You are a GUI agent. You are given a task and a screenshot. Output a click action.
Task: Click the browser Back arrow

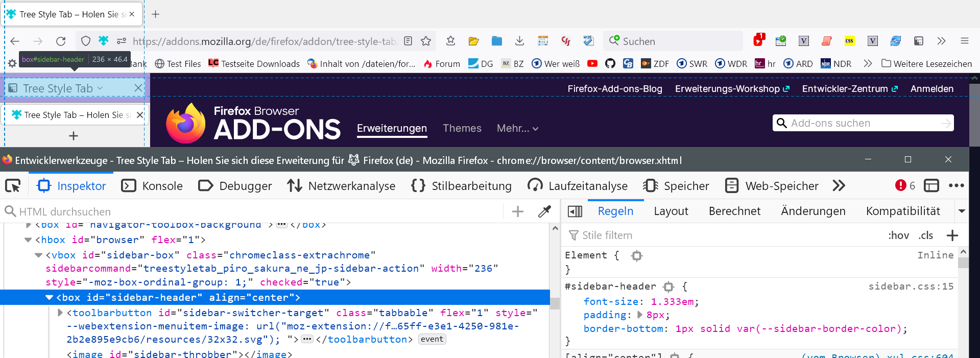point(15,41)
